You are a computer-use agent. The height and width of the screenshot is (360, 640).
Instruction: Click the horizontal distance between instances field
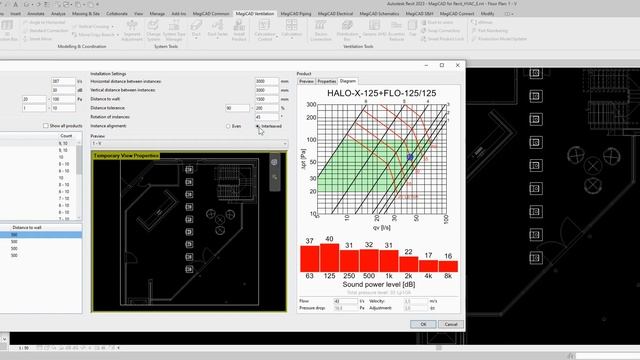click(x=267, y=81)
